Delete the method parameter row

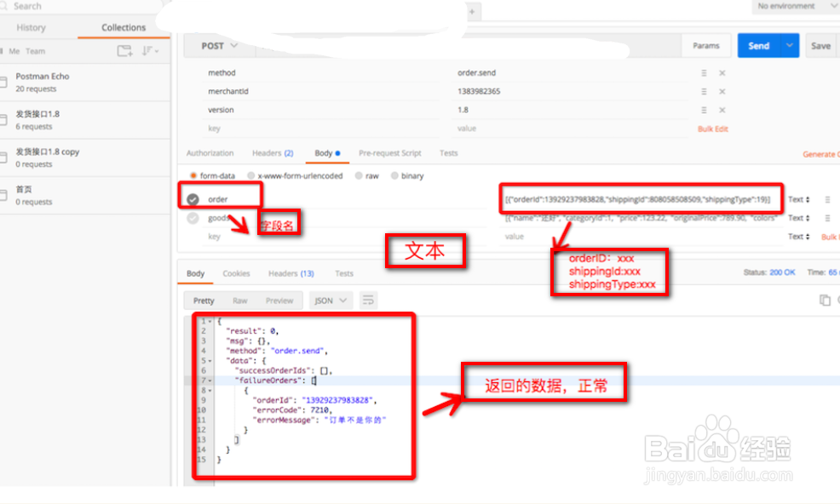tap(722, 73)
